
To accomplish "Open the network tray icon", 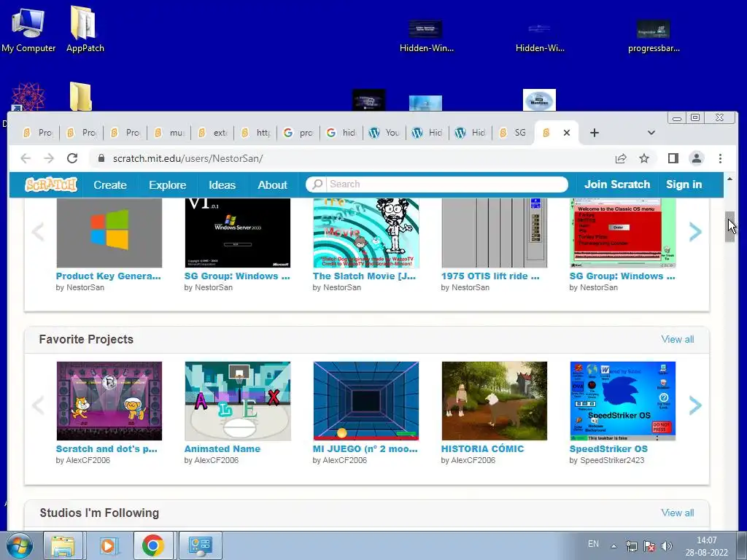I will (632, 546).
